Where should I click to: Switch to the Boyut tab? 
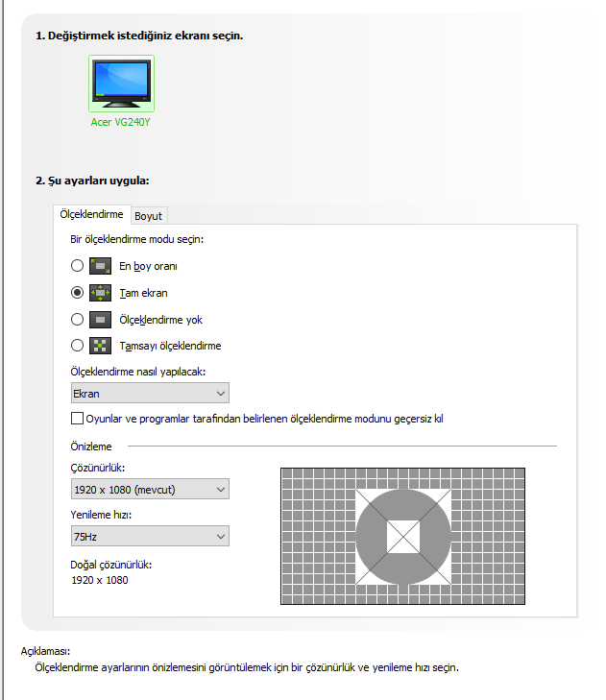tap(148, 216)
